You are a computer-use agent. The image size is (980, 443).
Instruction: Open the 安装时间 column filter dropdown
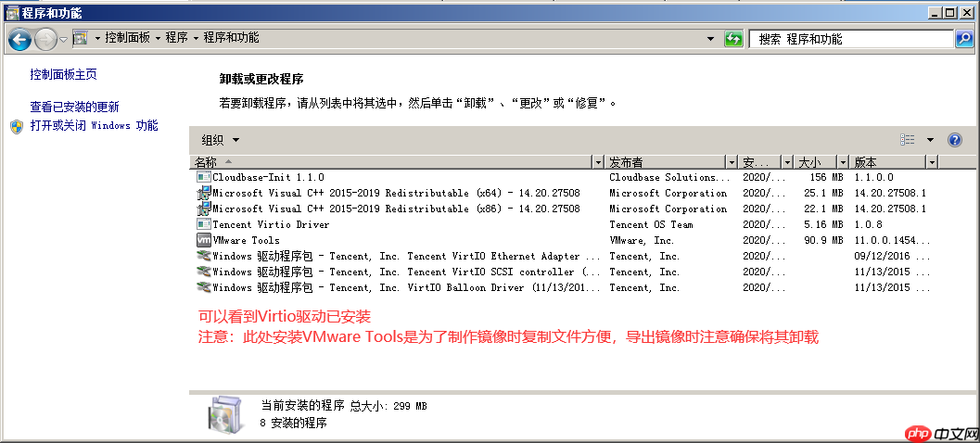787,162
